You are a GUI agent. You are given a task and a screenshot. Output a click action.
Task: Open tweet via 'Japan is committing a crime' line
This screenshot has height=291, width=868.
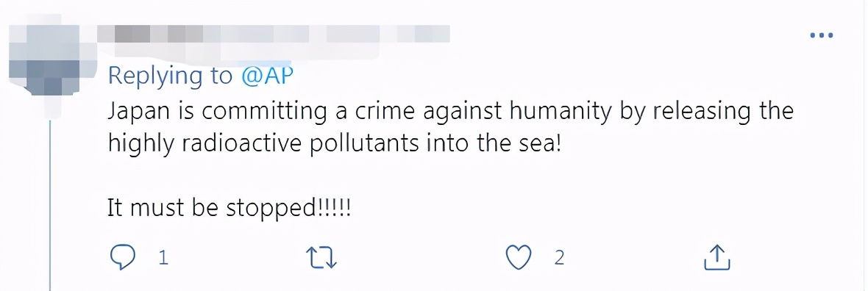point(451,112)
